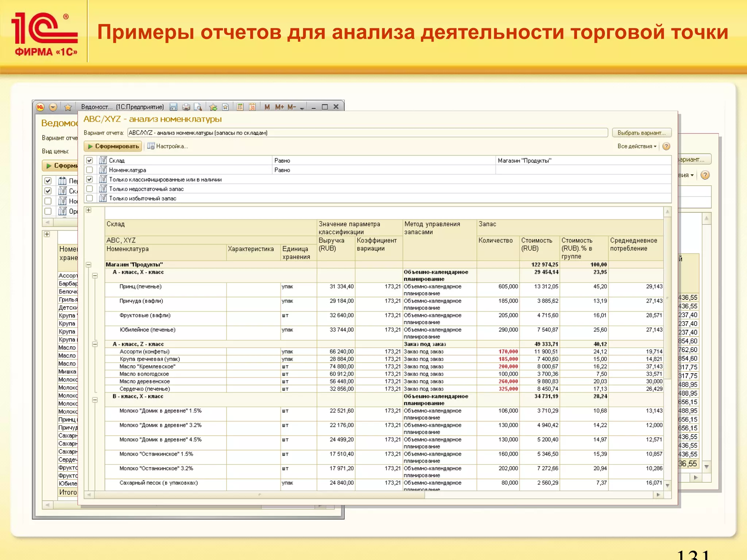
Task: Click the filter icon beside Номенклатура row
Action: pyautogui.click(x=103, y=170)
